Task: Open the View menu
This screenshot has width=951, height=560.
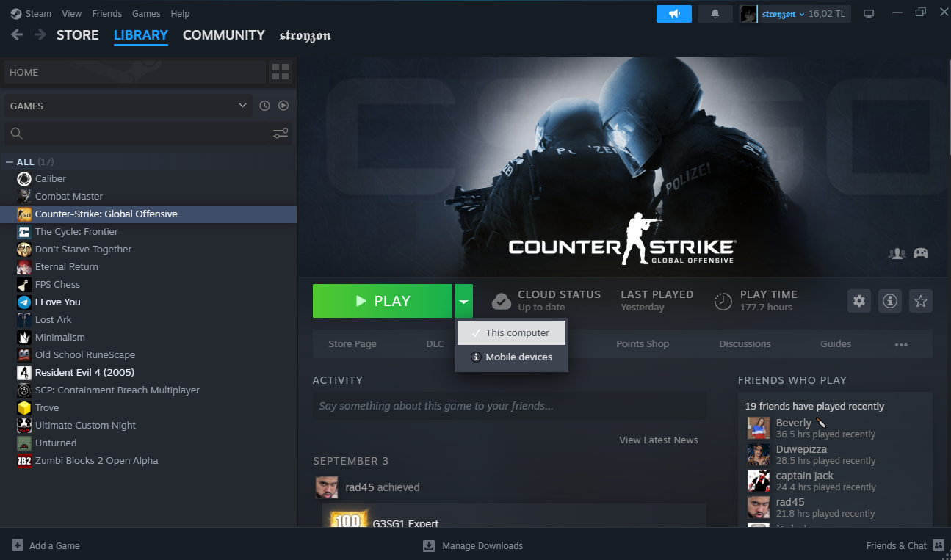Action: pyautogui.click(x=72, y=14)
